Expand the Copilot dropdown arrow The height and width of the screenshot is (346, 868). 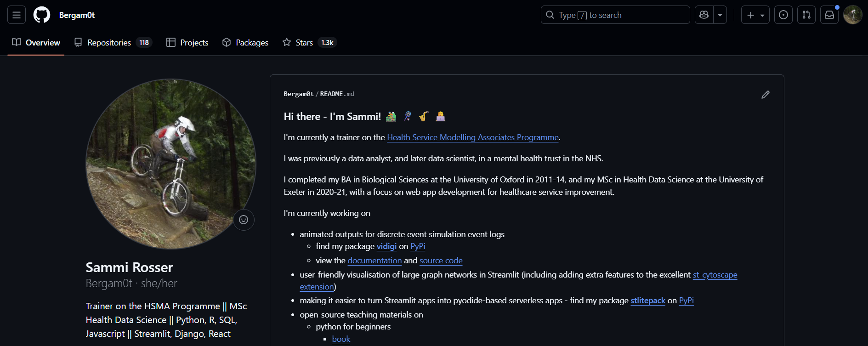pos(720,15)
